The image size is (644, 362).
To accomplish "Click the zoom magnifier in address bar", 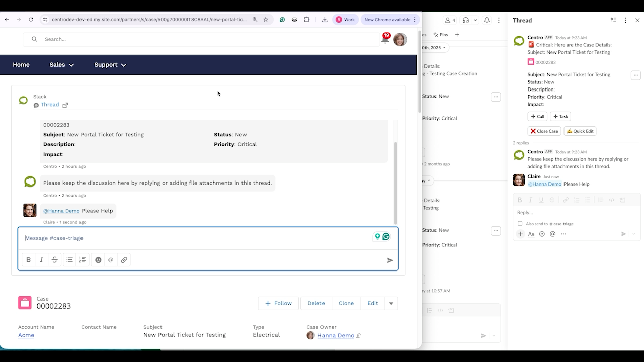I will click(x=255, y=20).
